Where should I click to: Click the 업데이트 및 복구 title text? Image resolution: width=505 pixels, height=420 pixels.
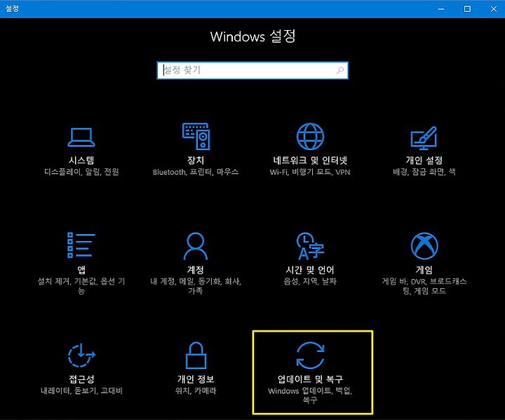310,379
